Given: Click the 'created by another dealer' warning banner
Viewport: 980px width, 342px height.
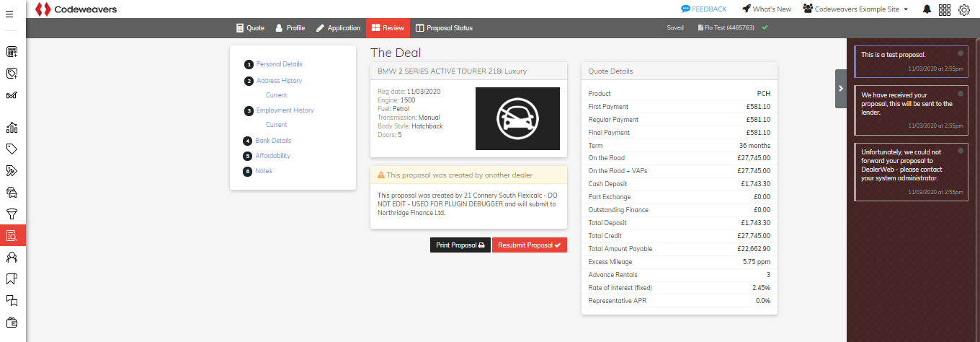Looking at the screenshot, I should tap(468, 175).
